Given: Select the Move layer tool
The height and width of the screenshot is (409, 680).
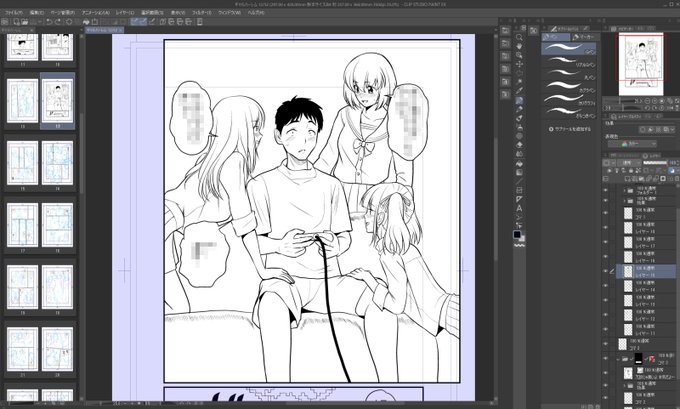Looking at the screenshot, I should click(519, 64).
